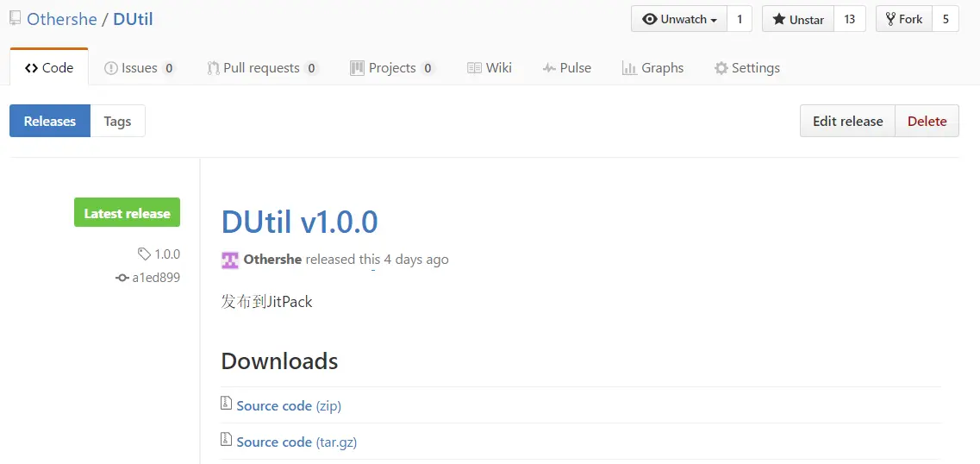
Task: Click the pull request icon
Action: click(213, 68)
